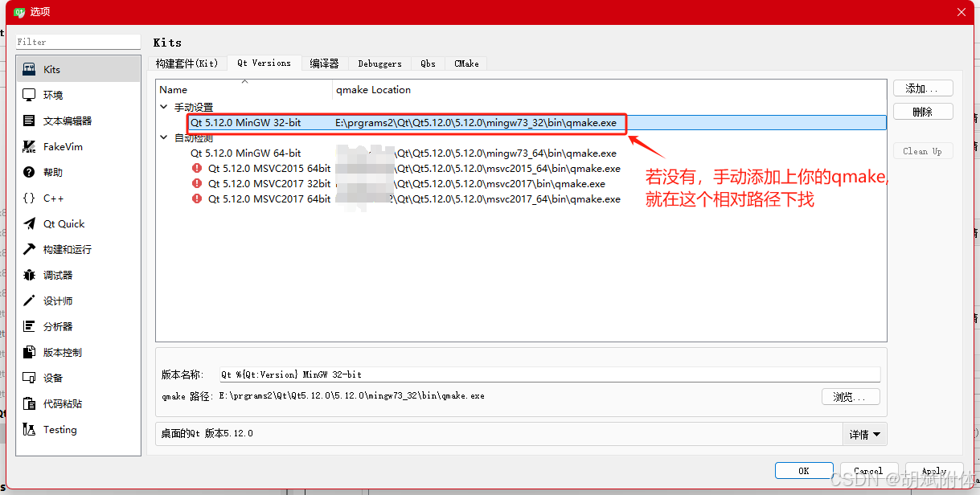The height and width of the screenshot is (495, 980).
Task: Expand the 详情 details dropdown
Action: tap(865, 434)
